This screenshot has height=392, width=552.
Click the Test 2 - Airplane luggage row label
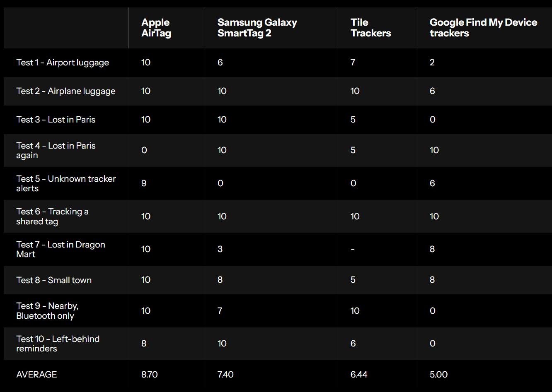pyautogui.click(x=66, y=91)
